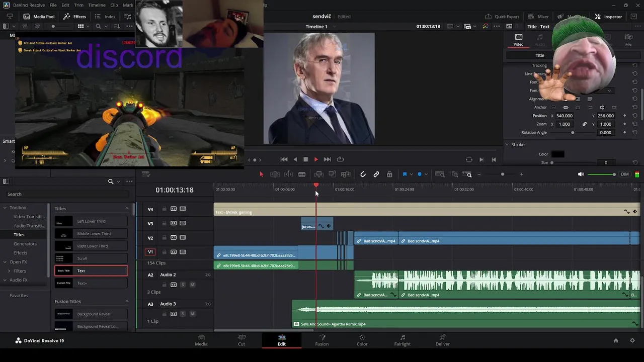Click the Quick Export button
The height and width of the screenshot is (362, 644).
502,17
